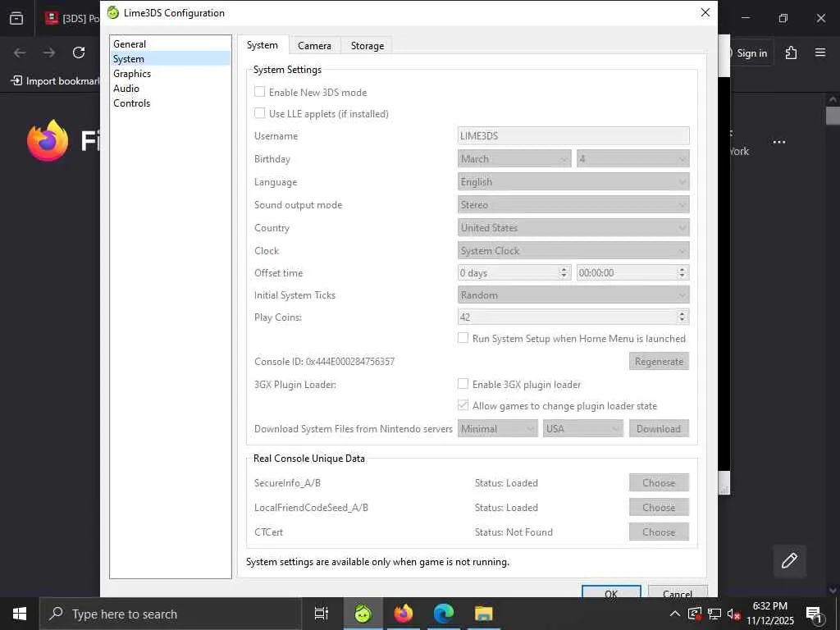Choose SecureInfo_A/B file
The width and height of the screenshot is (840, 630).
(659, 482)
